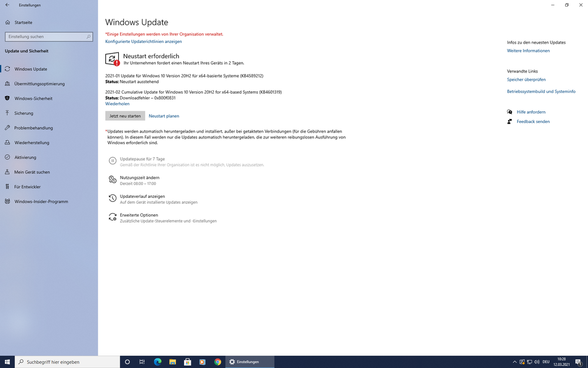Launch Google Chrome from the taskbar
The image size is (588, 368).
(x=218, y=362)
